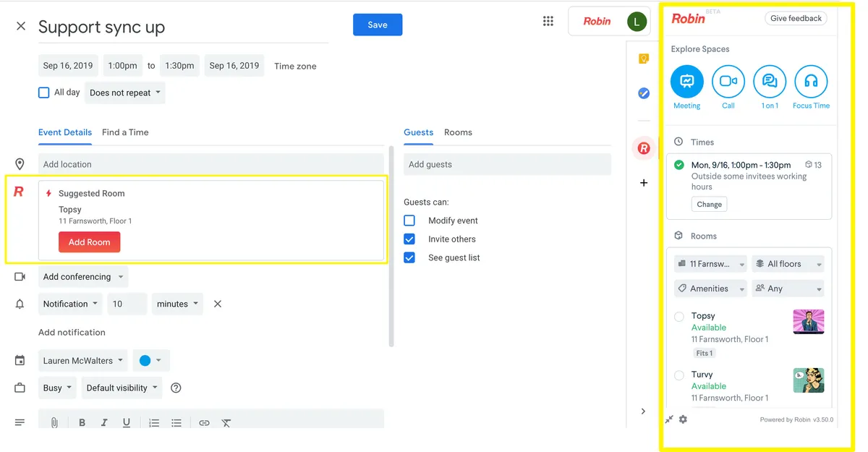The image size is (868, 452).
Task: Click the Give feedback button
Action: click(796, 18)
